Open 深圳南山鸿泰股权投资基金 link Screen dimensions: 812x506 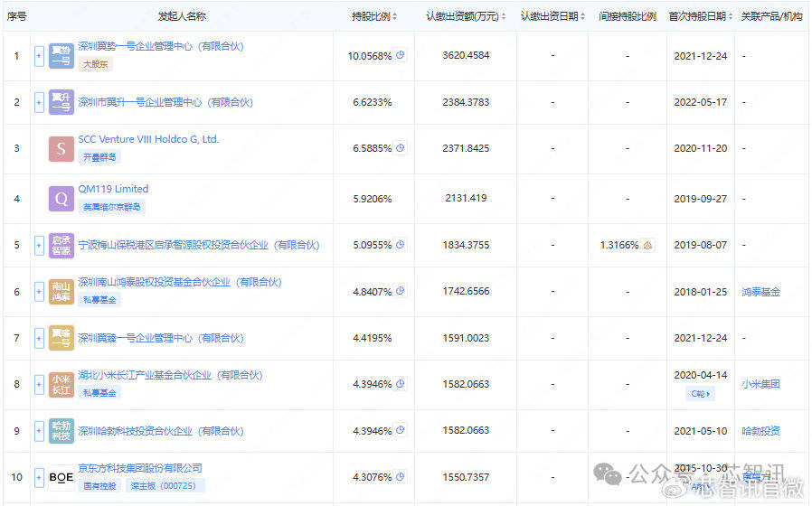pos(180,283)
